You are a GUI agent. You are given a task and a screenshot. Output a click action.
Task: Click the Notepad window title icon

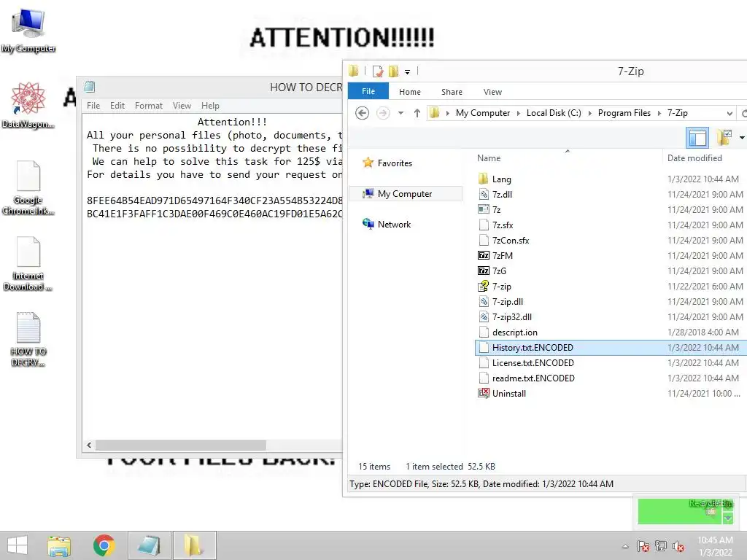coord(90,87)
